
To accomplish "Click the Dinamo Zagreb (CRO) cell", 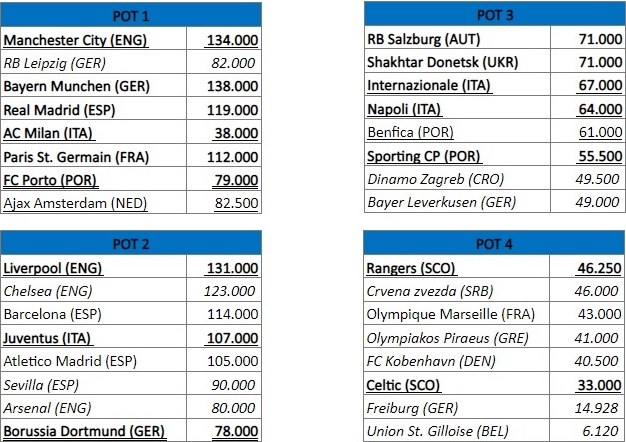I will [457, 178].
